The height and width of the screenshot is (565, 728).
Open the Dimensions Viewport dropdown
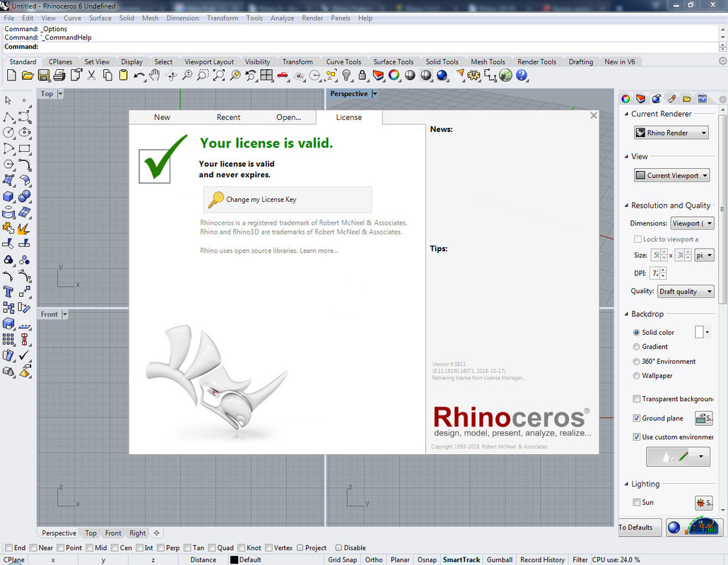692,223
